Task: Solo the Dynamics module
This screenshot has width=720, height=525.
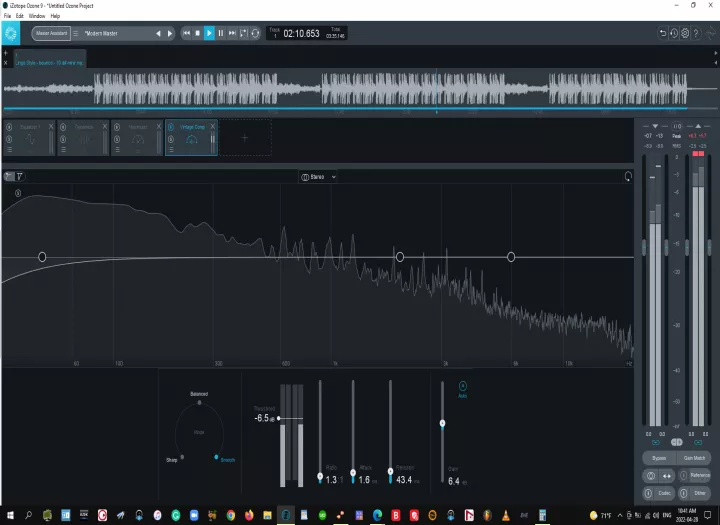Action: (x=63, y=139)
